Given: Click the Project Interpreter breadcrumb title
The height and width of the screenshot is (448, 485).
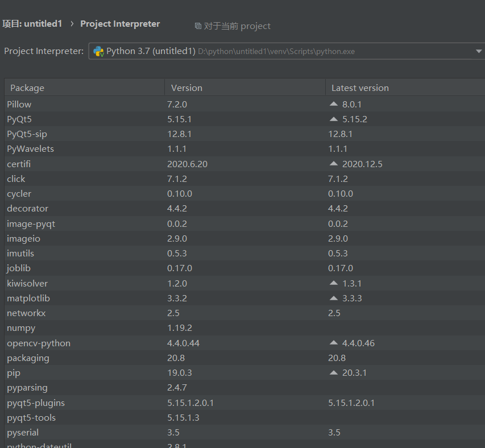Looking at the screenshot, I should pos(120,24).
